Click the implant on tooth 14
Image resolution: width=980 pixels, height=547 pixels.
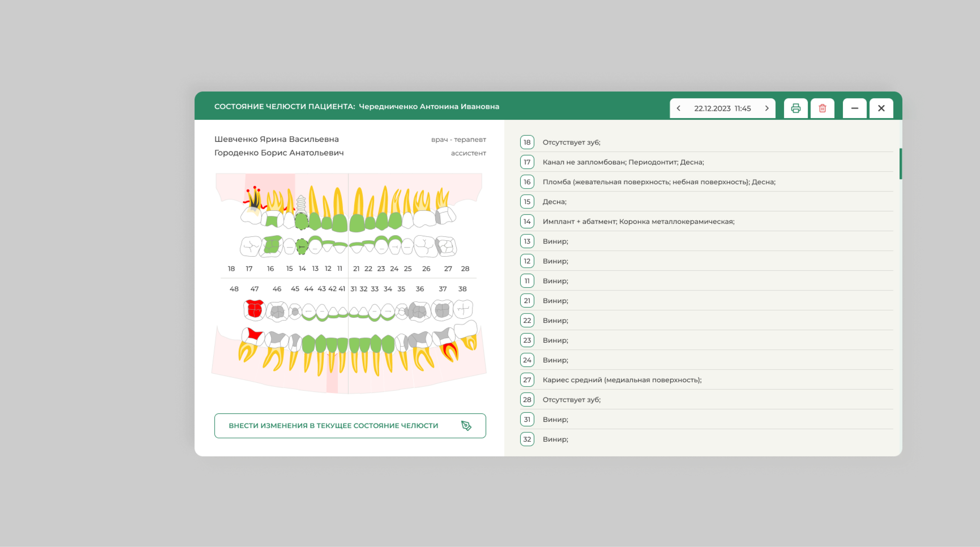tap(301, 203)
